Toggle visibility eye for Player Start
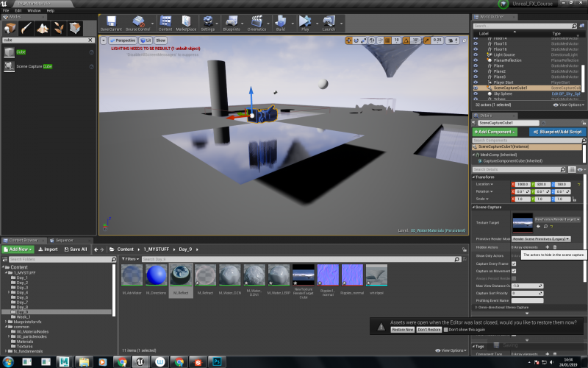The image size is (588, 368). [x=476, y=82]
